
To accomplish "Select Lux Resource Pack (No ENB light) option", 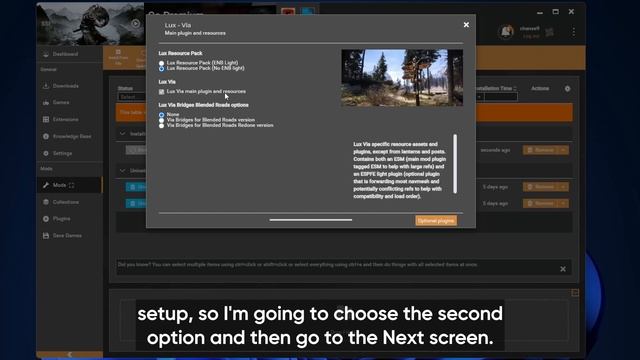I will tap(162, 69).
